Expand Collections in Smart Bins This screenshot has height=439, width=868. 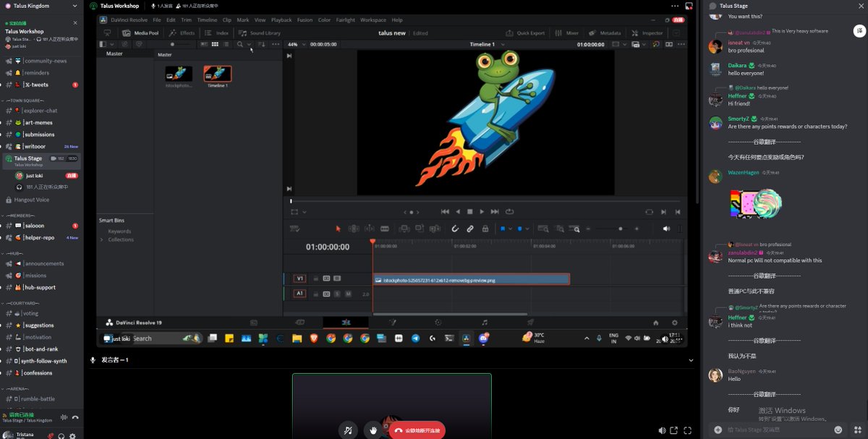click(x=102, y=239)
